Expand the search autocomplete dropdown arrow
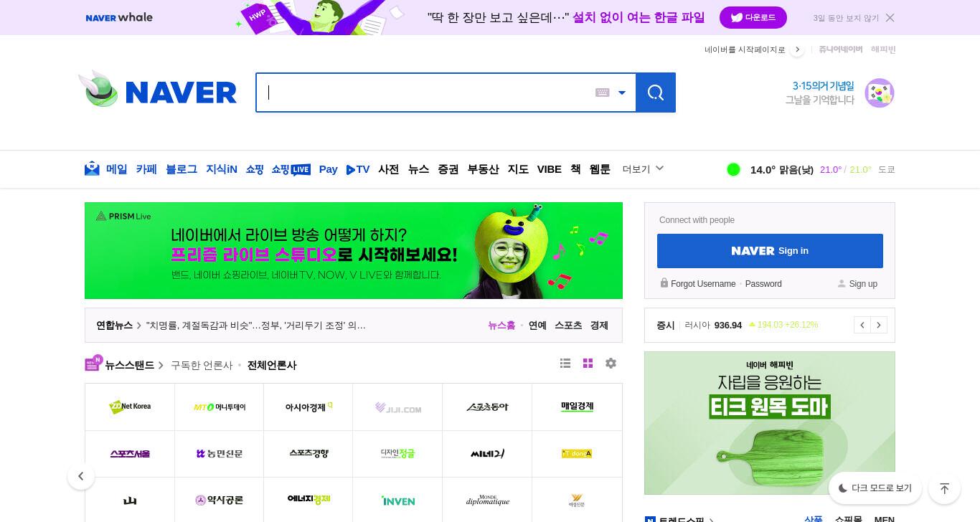 (x=622, y=92)
